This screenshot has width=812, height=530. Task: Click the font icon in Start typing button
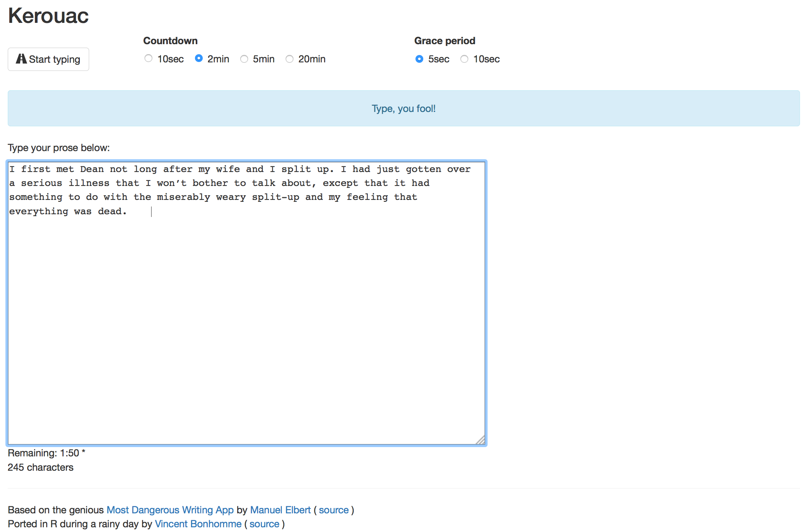(21, 59)
